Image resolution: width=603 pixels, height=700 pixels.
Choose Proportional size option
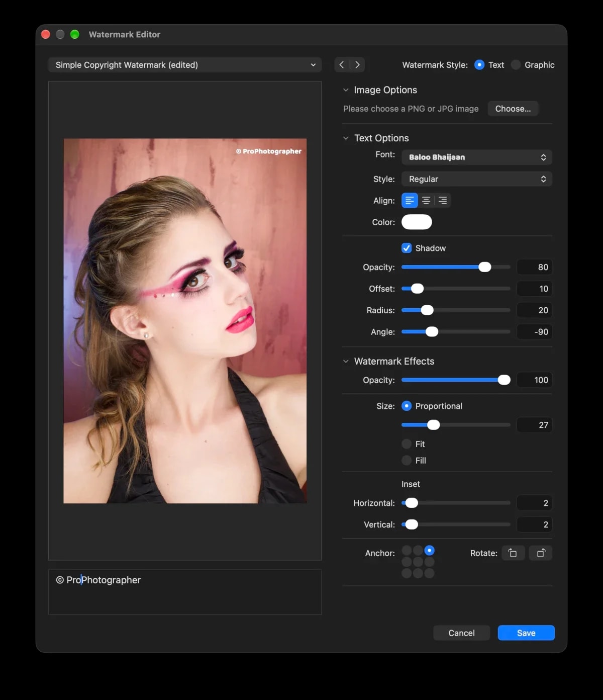407,406
